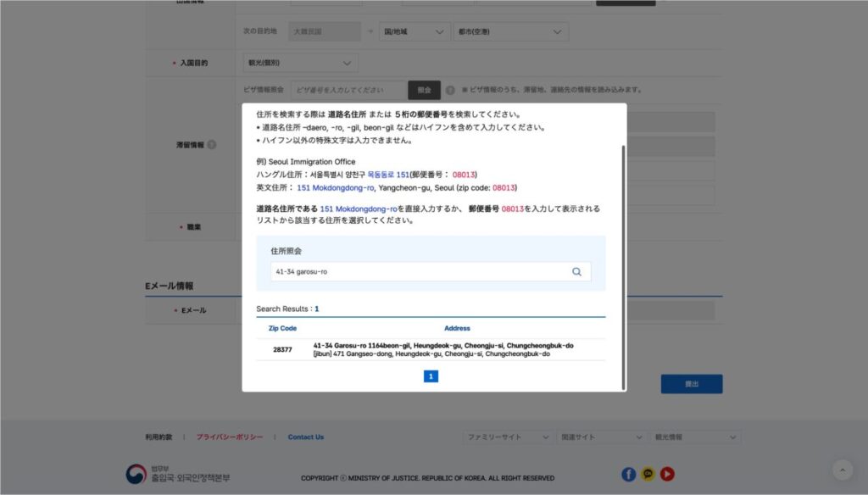Open the 都市(空港) dropdown
The height and width of the screenshot is (495, 868).
tap(511, 31)
